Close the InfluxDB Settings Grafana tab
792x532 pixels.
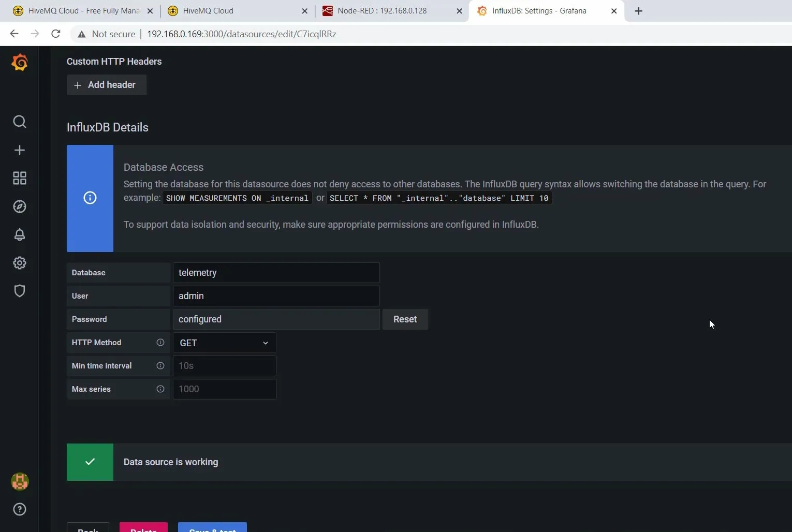pyautogui.click(x=614, y=11)
